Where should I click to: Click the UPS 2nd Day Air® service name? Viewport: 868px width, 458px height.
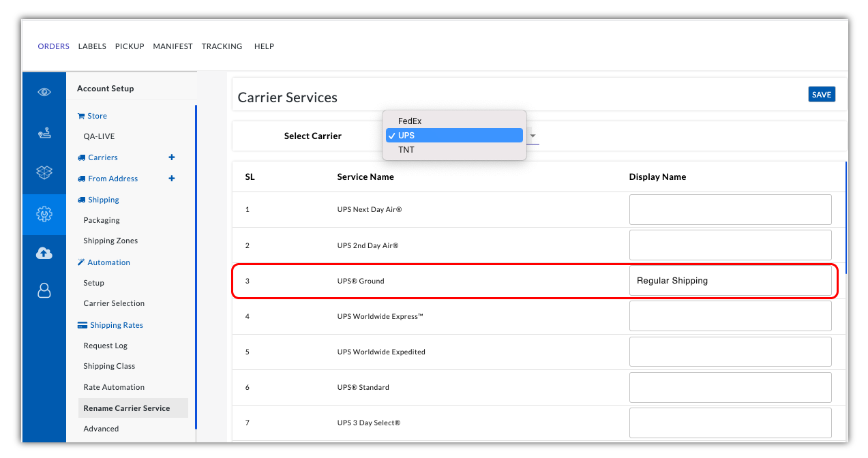coord(368,245)
